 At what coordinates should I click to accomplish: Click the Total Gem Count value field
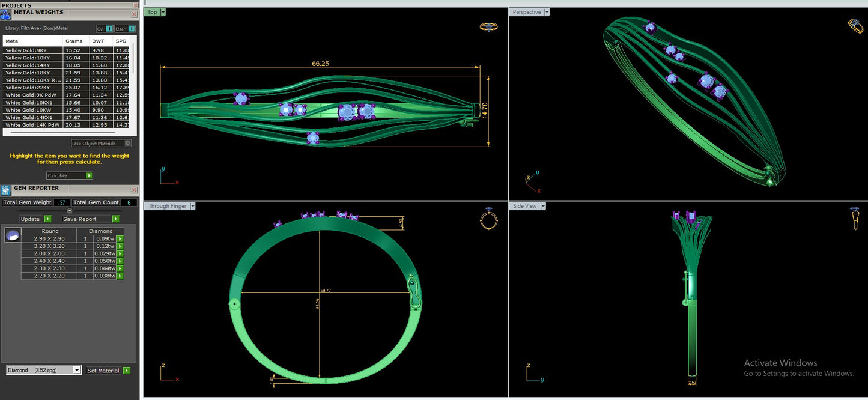129,203
